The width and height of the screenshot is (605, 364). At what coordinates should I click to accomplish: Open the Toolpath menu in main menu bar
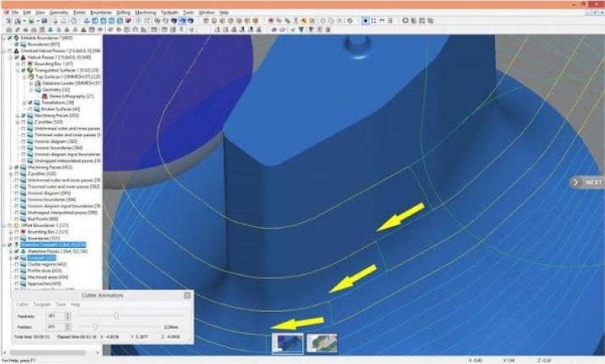click(x=169, y=13)
